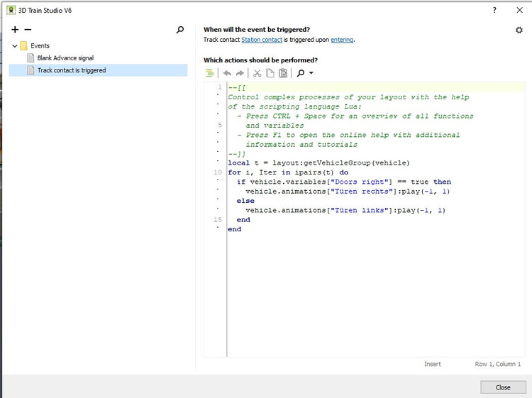
Task: Select the Events folder
Action: 40,46
